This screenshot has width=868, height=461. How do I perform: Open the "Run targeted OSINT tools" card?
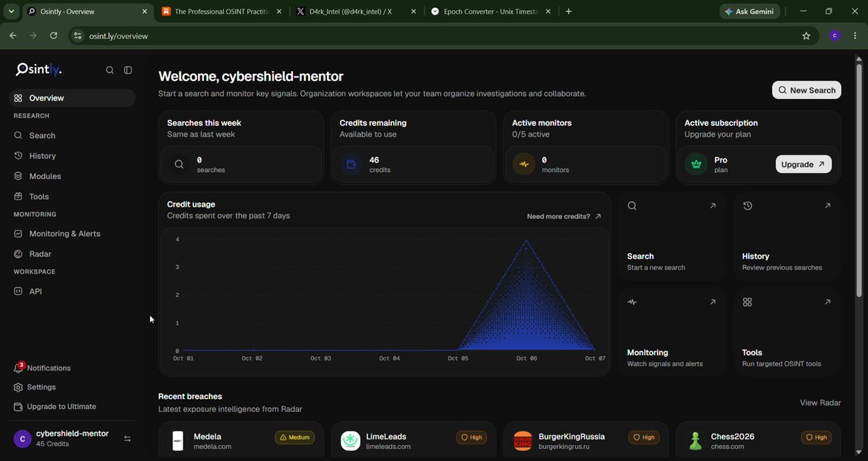tap(787, 332)
